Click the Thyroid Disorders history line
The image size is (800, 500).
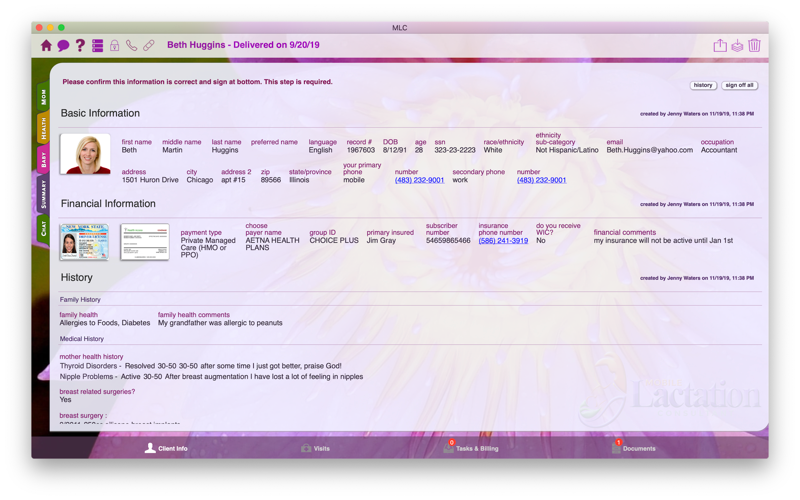(201, 366)
